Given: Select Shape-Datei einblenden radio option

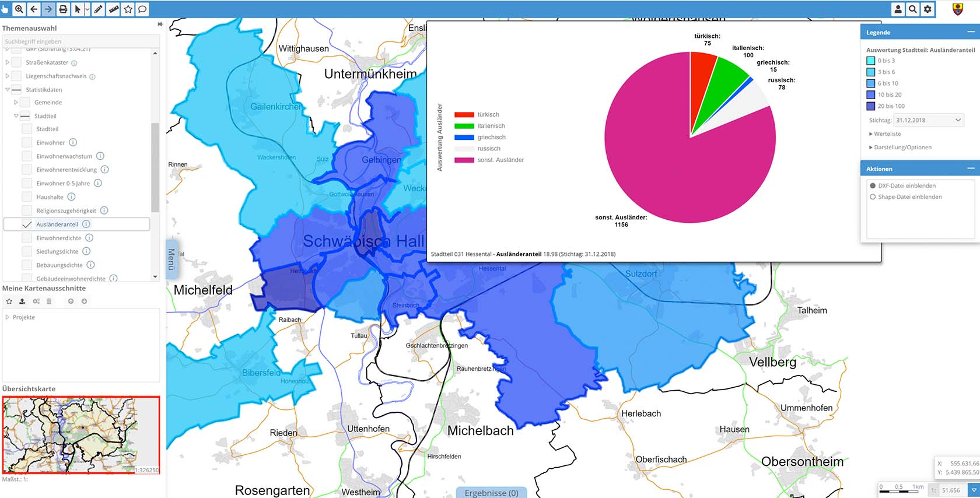Looking at the screenshot, I should coord(873,197).
